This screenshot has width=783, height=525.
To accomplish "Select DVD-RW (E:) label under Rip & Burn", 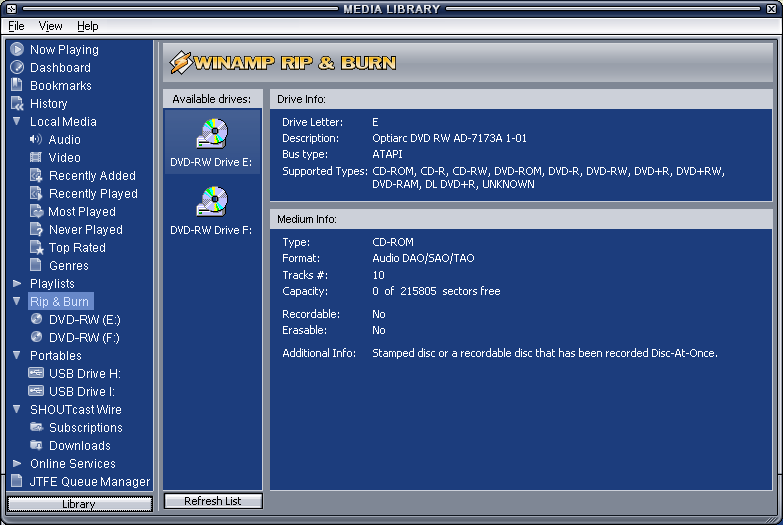I will point(85,319).
